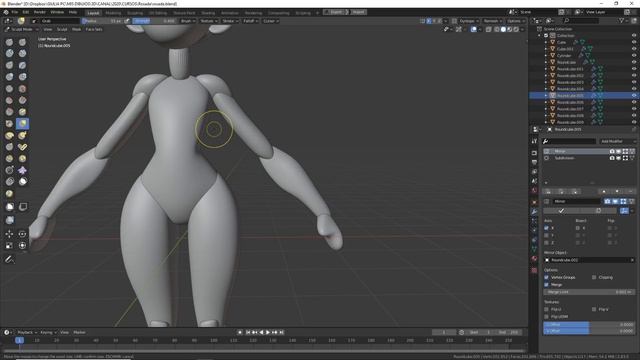The width and height of the screenshot is (640, 360).
Task: Select the Clay brush tool
Action: click(9, 53)
